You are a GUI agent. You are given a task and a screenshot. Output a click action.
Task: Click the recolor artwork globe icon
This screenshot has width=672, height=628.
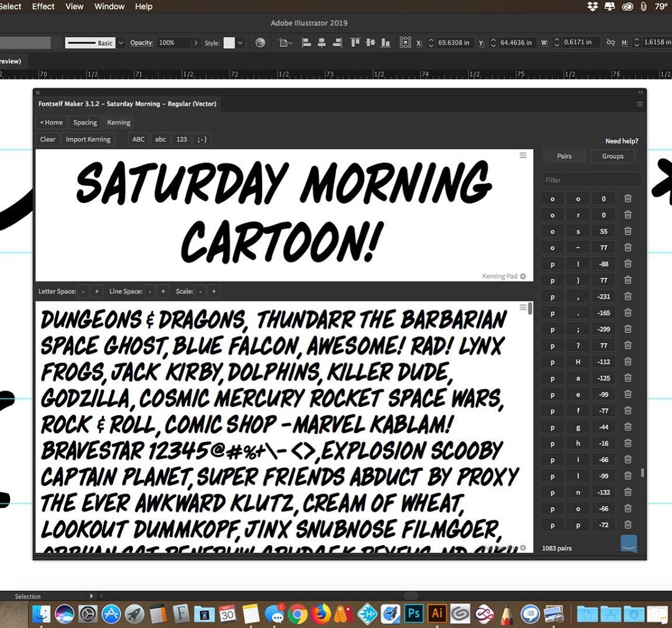click(x=260, y=42)
